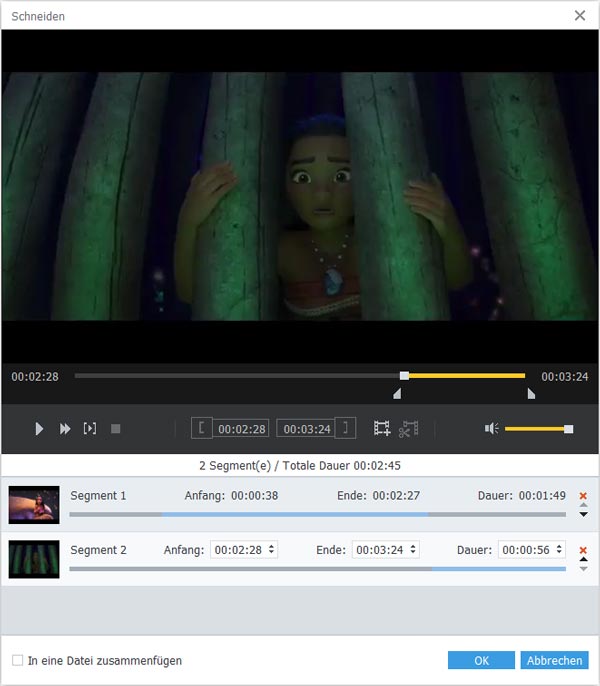Adjust the volume slider handle

568,429
